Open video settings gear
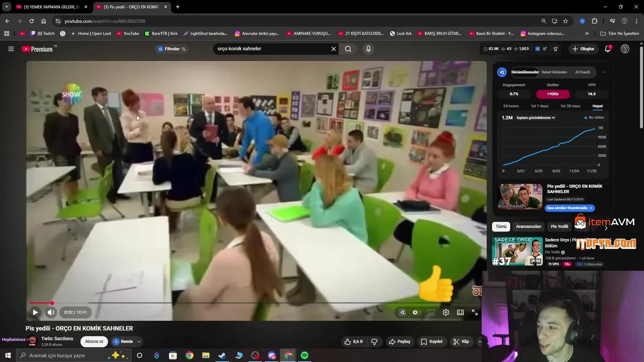This screenshot has height=362, width=644. [446, 312]
